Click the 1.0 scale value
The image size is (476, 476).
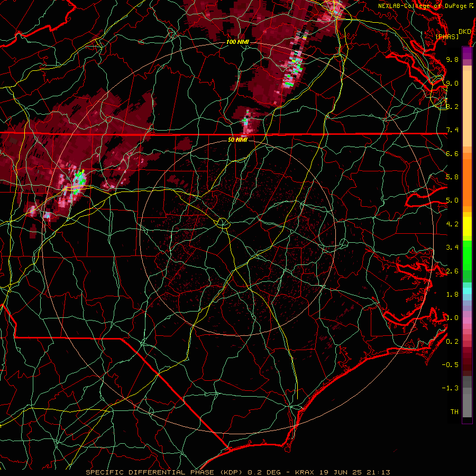452,318
